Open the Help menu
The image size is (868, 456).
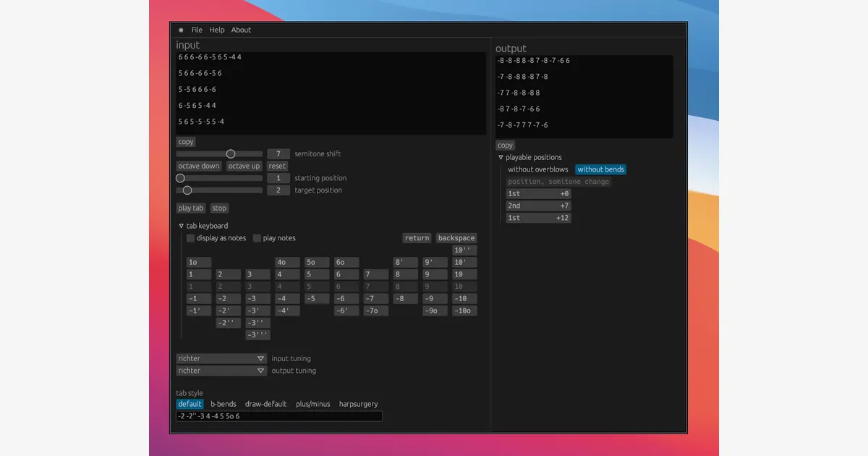(217, 30)
